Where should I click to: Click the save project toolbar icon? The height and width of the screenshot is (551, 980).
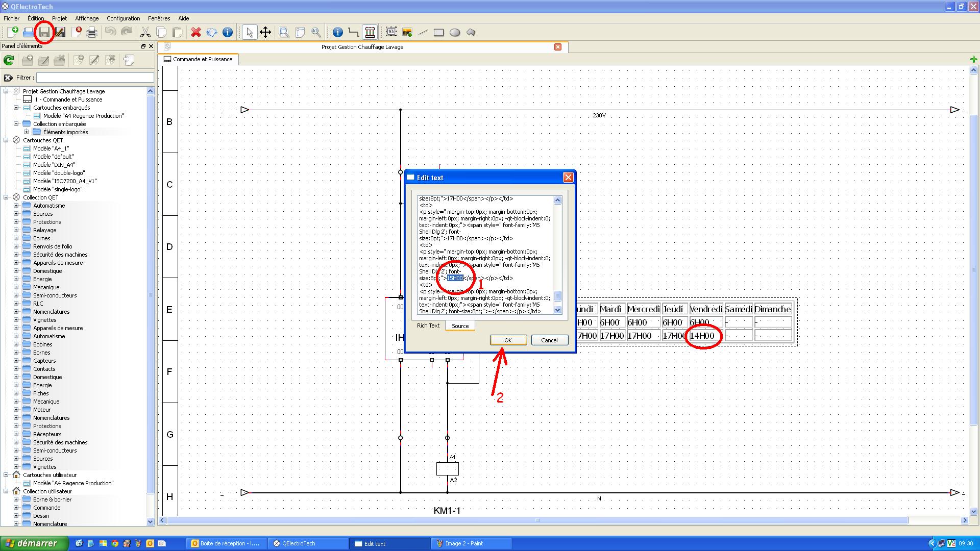click(44, 33)
